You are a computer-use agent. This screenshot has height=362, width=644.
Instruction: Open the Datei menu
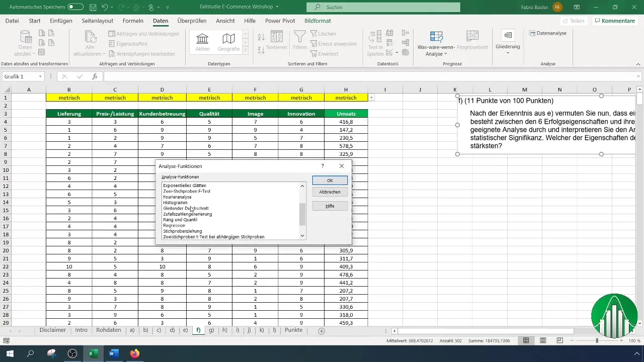click(12, 21)
